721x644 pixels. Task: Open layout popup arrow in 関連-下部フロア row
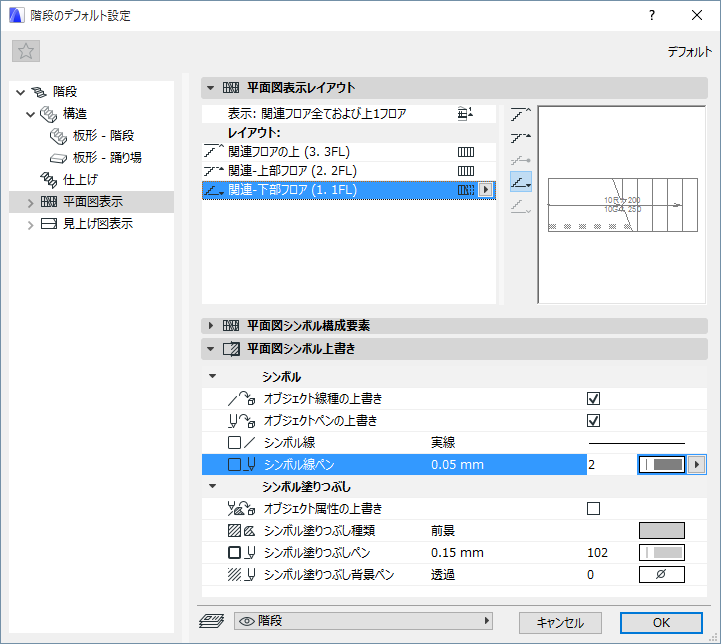pyautogui.click(x=486, y=190)
